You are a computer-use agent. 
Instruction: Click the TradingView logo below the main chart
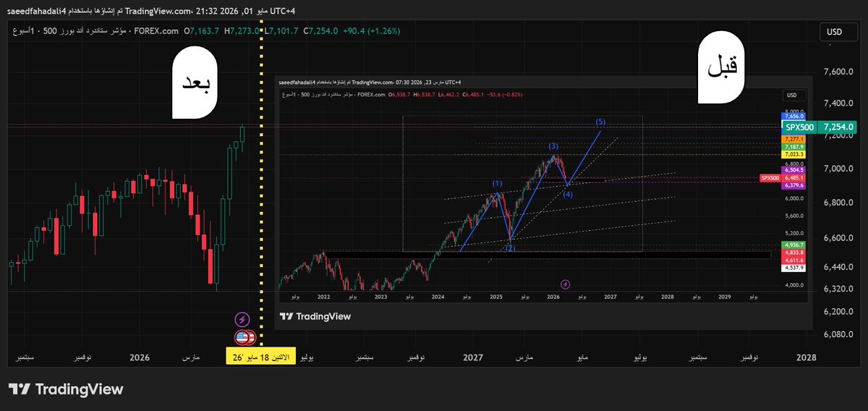pos(66,389)
